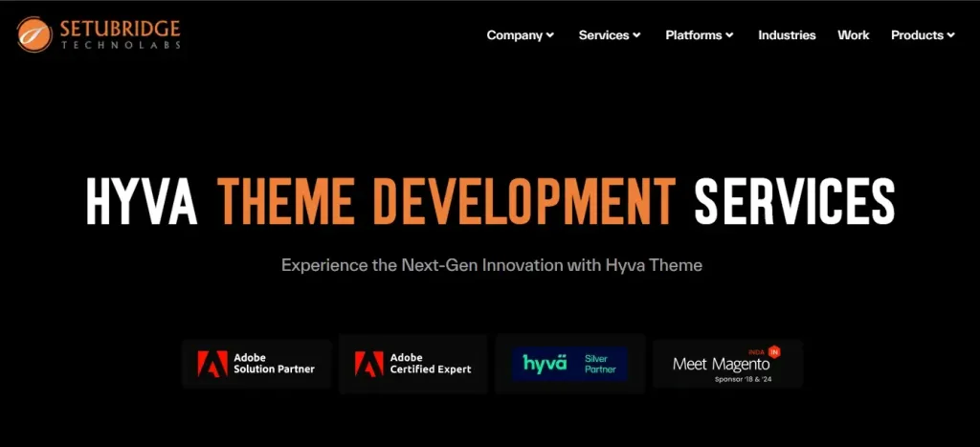This screenshot has height=447, width=980.
Task: Expand the Services dropdown chevron
Action: click(x=636, y=35)
